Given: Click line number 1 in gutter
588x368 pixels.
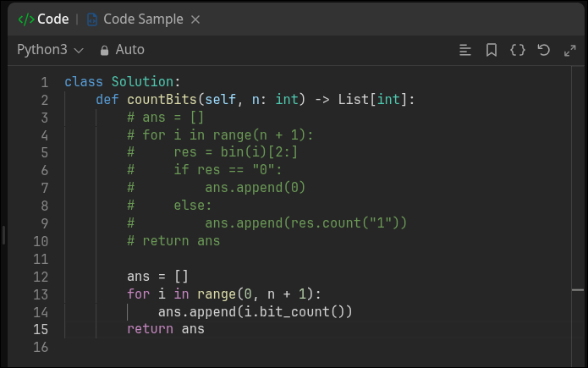Looking at the screenshot, I should point(45,82).
